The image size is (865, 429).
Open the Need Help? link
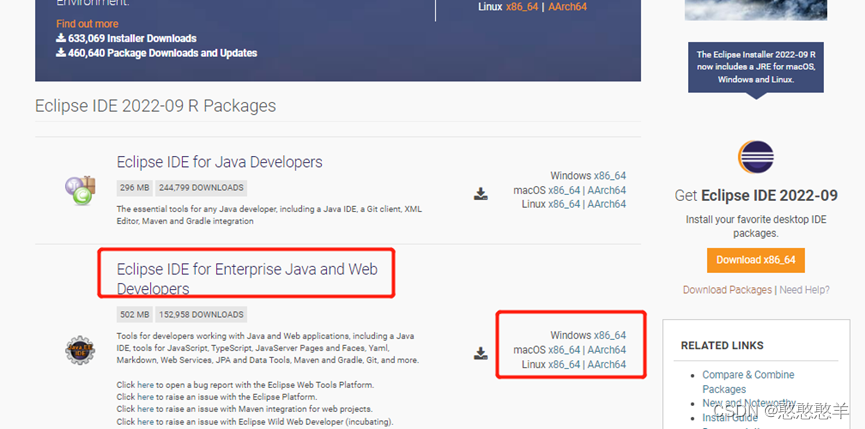(804, 290)
